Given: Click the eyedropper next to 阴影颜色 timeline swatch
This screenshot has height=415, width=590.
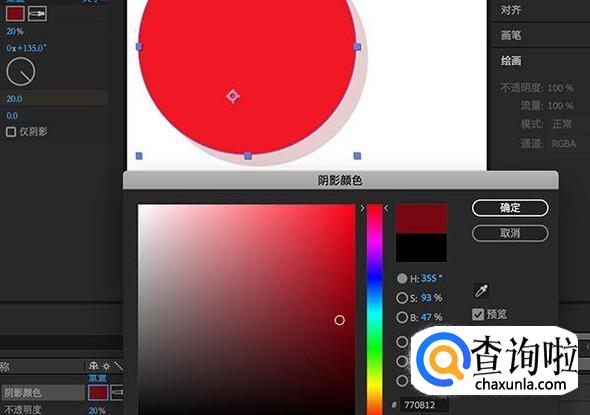Looking at the screenshot, I should (117, 392).
